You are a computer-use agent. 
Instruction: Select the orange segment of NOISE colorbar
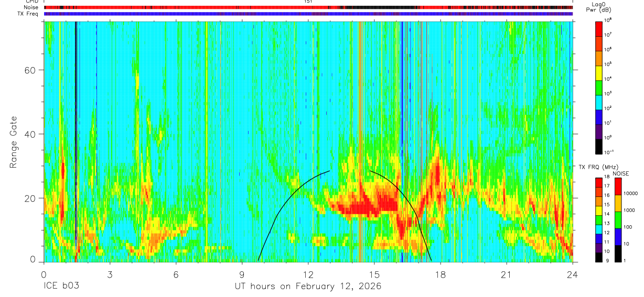[617, 203]
